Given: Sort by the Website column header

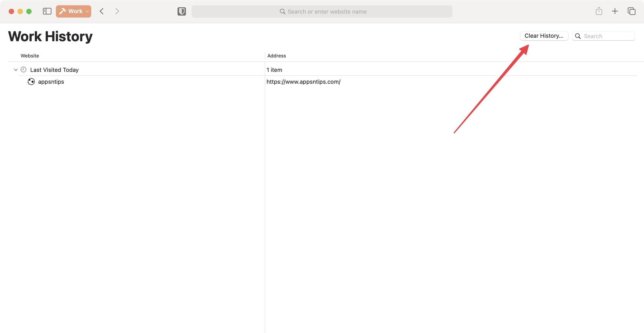Looking at the screenshot, I should click(x=30, y=56).
